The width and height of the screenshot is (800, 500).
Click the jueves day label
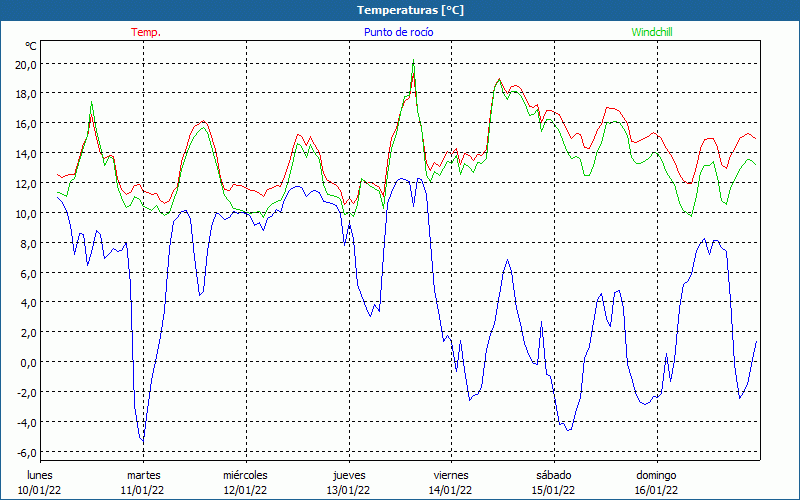pos(349,475)
